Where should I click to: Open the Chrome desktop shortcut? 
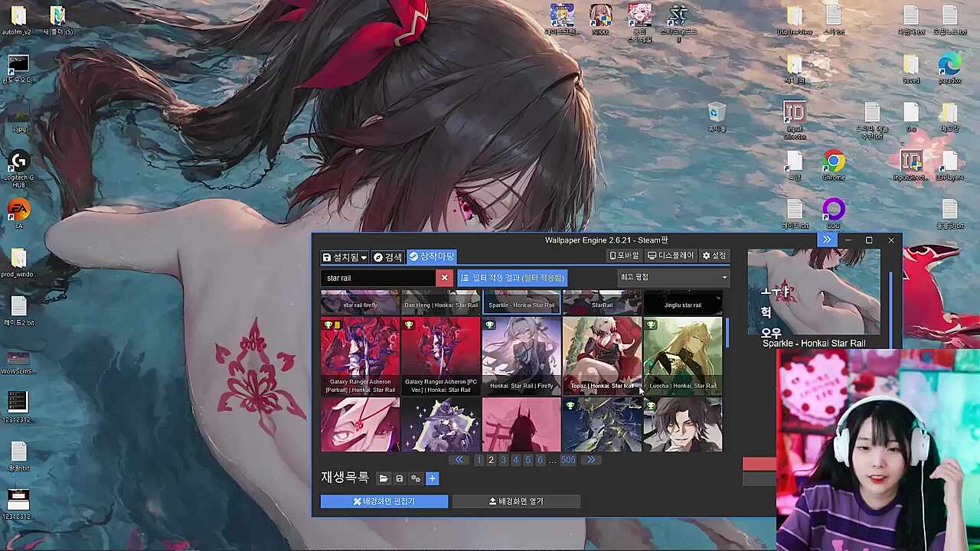tap(834, 166)
